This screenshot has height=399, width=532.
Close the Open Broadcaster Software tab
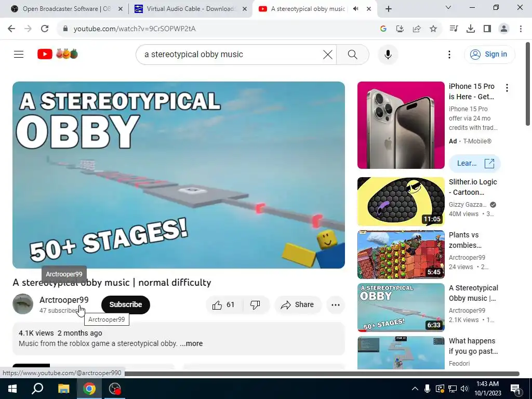[x=121, y=9]
